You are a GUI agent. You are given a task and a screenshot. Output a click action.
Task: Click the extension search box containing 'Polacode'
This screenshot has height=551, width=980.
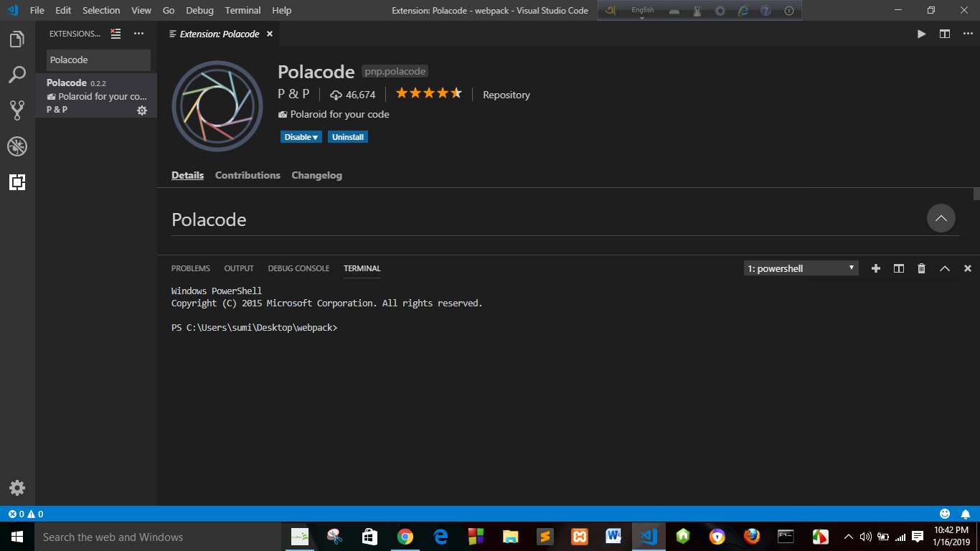[x=98, y=60]
